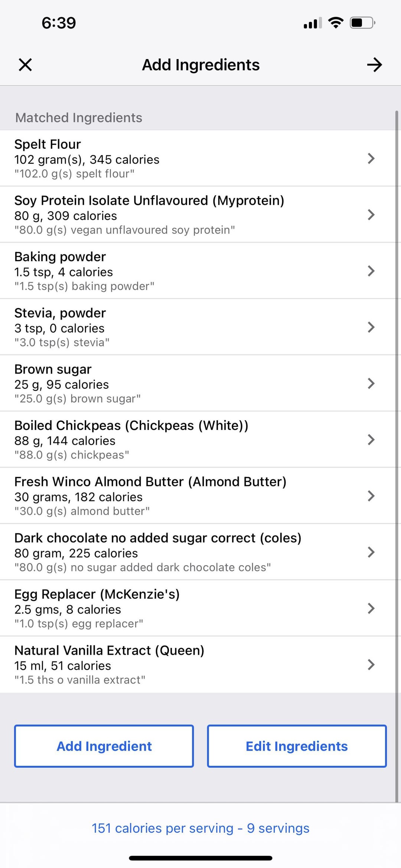Close the Add Ingredients screen
Image resolution: width=401 pixels, height=868 pixels.
[25, 65]
